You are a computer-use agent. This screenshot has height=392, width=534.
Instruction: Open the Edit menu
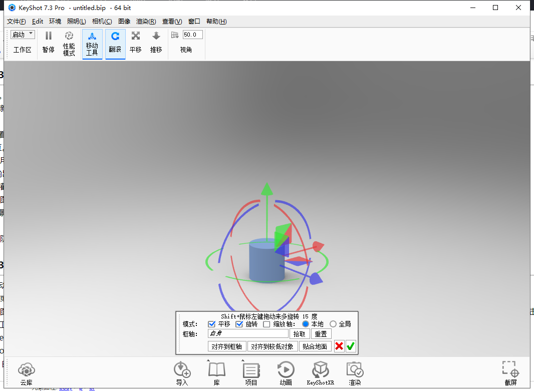(x=38, y=22)
